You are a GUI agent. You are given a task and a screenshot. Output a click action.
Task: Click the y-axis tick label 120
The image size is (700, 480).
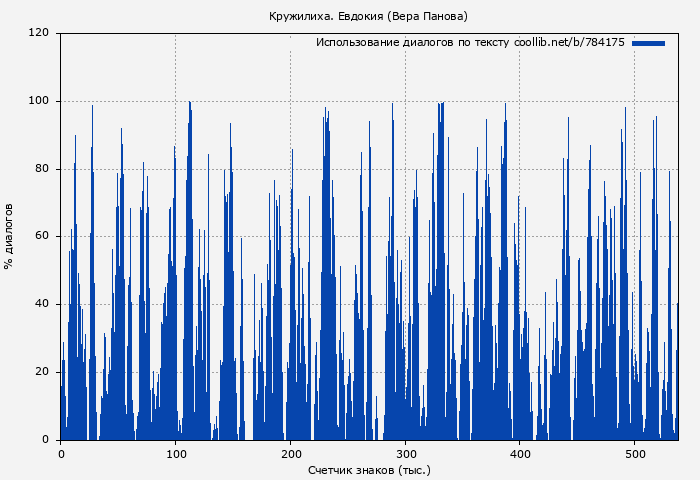39,33
